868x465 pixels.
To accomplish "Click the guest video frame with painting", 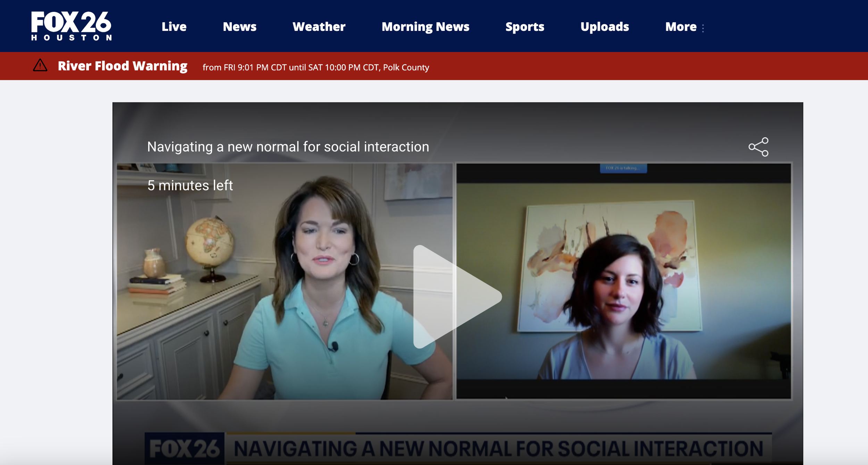I will coord(623,282).
